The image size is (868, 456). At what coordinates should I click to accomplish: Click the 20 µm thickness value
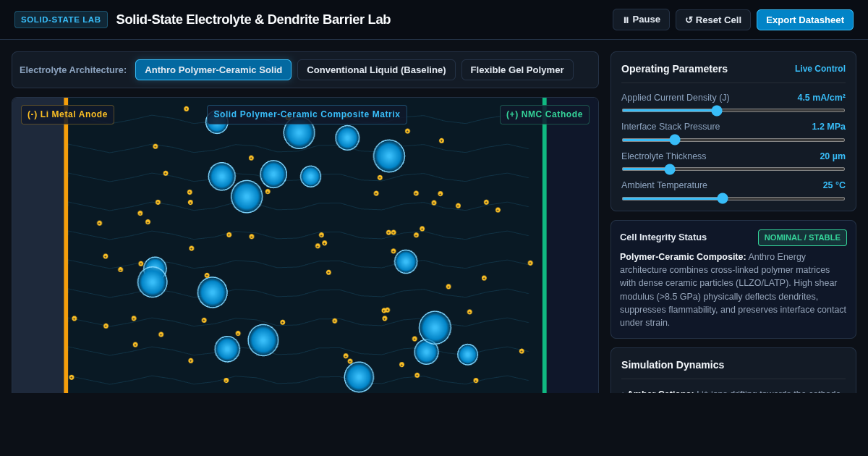pos(833,156)
